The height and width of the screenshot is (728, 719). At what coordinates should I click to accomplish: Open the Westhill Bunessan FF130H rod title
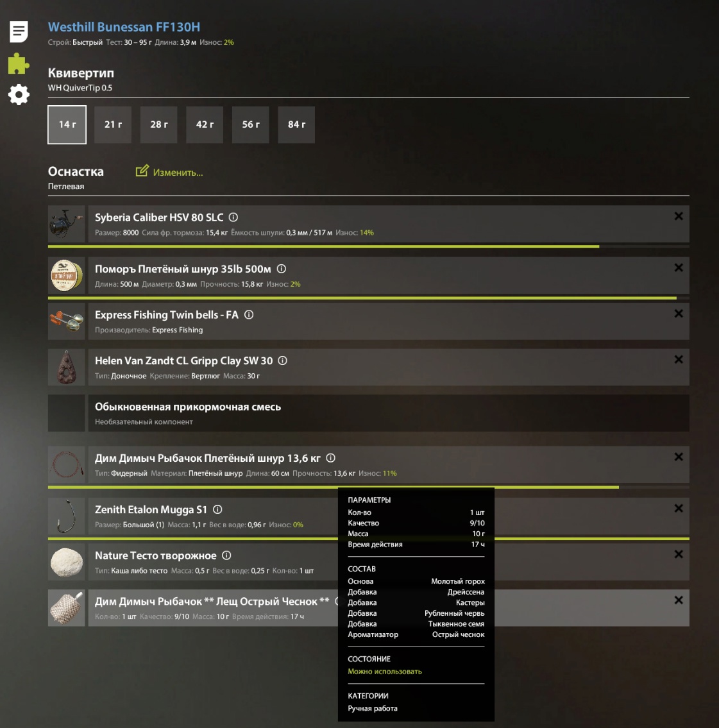coord(124,27)
